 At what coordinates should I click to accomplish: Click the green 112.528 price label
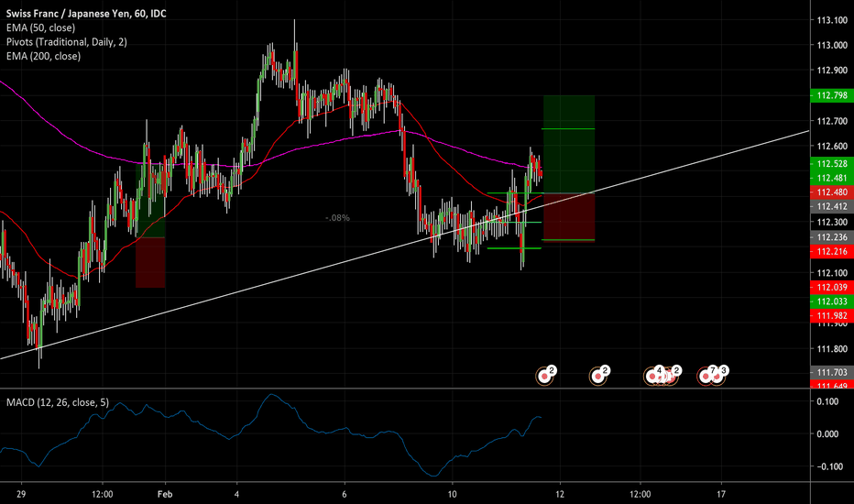pos(832,163)
